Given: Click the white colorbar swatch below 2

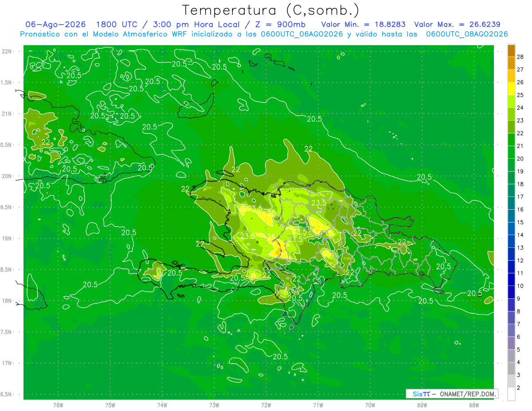Looking at the screenshot, I should coord(511,394).
